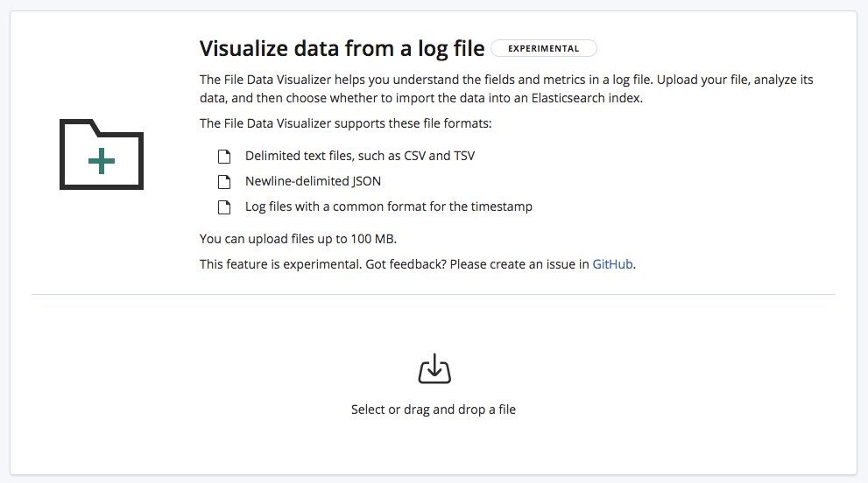
Task: Click the horizontal divider above upload area
Action: [x=434, y=294]
